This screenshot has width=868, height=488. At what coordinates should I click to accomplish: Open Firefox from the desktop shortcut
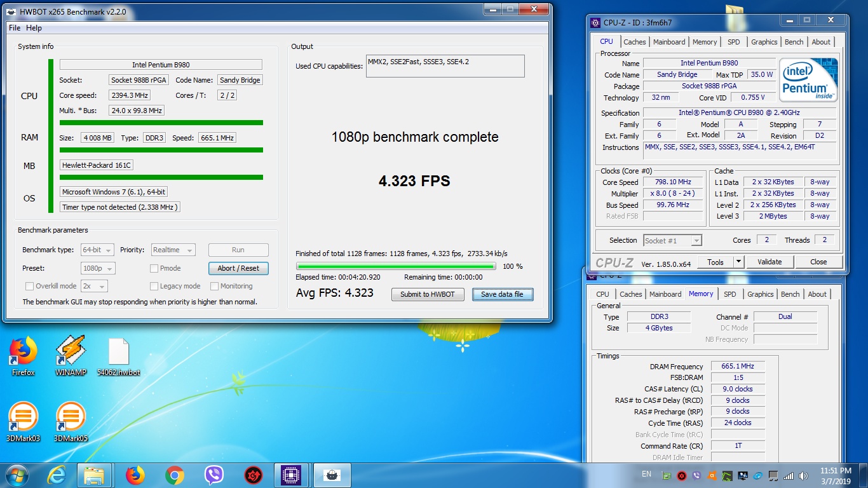click(24, 356)
